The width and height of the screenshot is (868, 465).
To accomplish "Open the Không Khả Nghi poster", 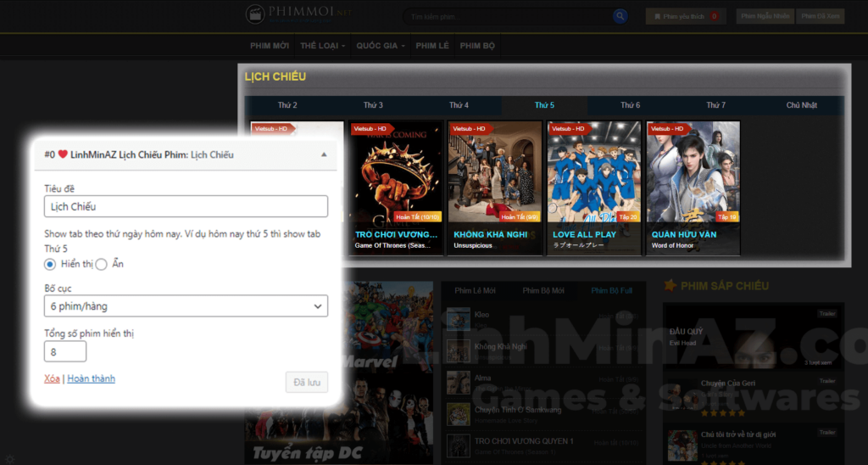I will coord(495,188).
